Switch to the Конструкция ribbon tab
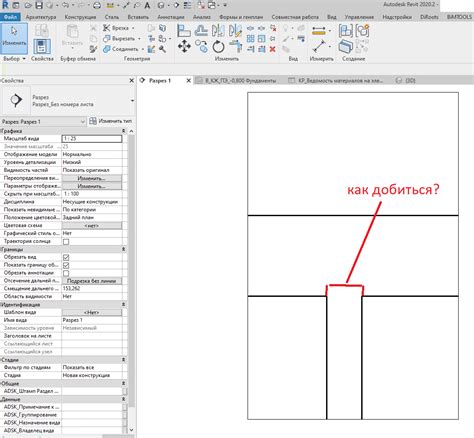 point(80,17)
